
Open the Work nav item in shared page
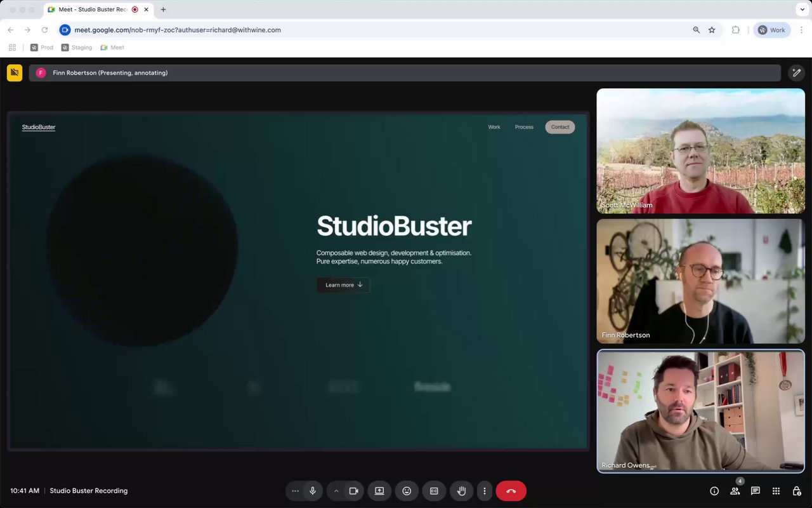(494, 127)
